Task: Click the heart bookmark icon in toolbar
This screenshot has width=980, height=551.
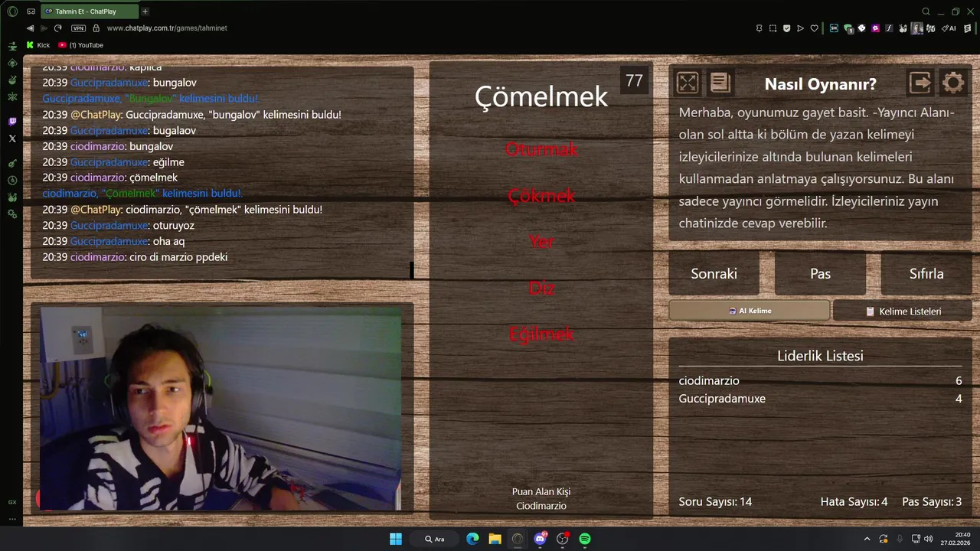Action: [814, 28]
